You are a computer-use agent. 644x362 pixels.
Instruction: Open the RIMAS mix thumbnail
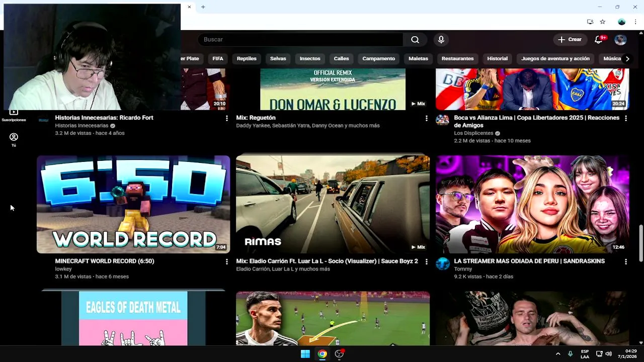(333, 204)
